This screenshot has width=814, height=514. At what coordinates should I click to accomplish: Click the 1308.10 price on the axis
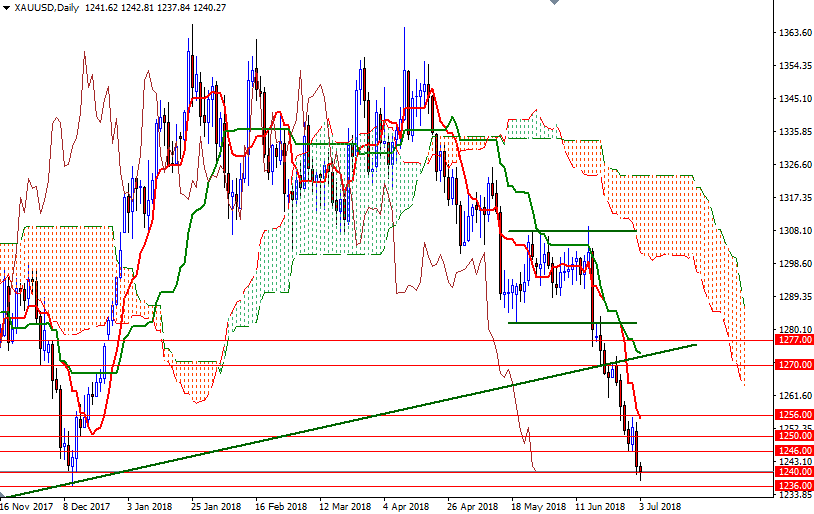(794, 230)
